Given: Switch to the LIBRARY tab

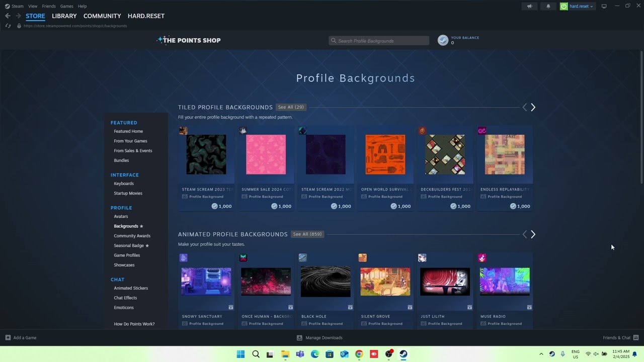Looking at the screenshot, I should (x=64, y=16).
